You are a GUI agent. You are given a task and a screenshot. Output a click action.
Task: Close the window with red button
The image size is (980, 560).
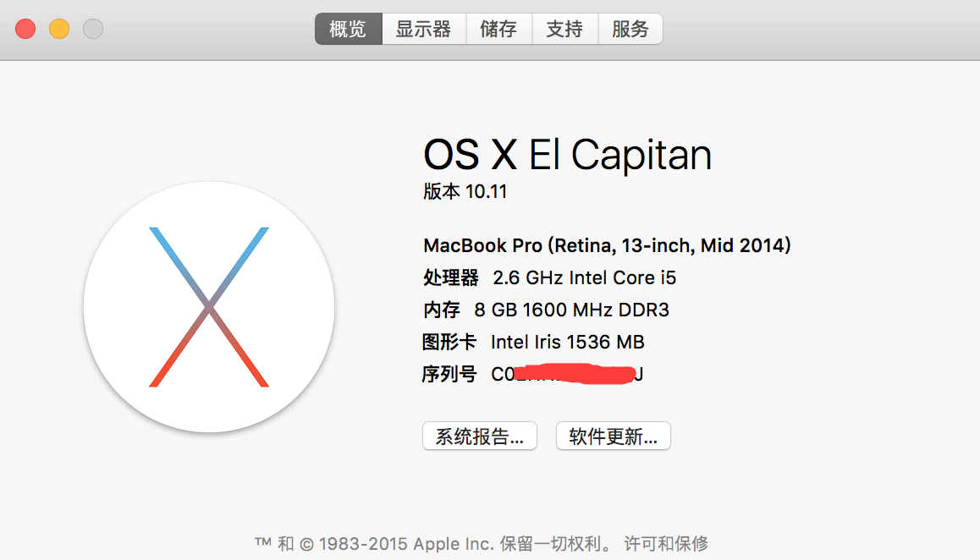[x=25, y=29]
